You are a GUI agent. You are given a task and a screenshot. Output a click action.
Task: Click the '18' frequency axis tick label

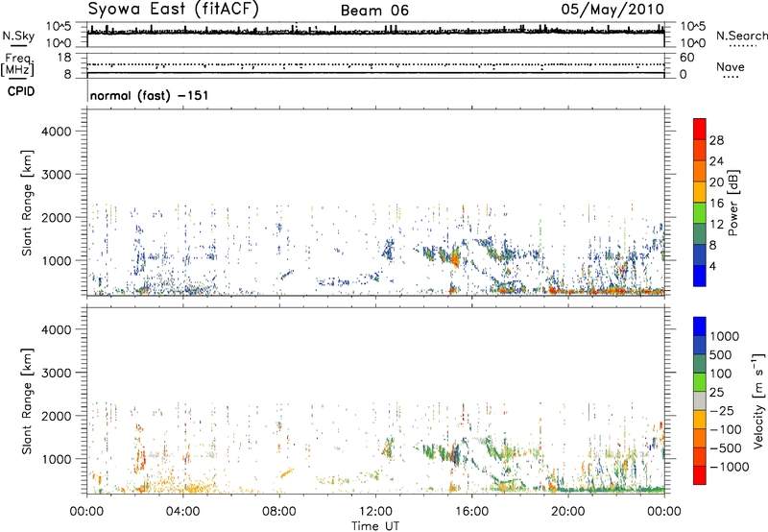point(64,58)
